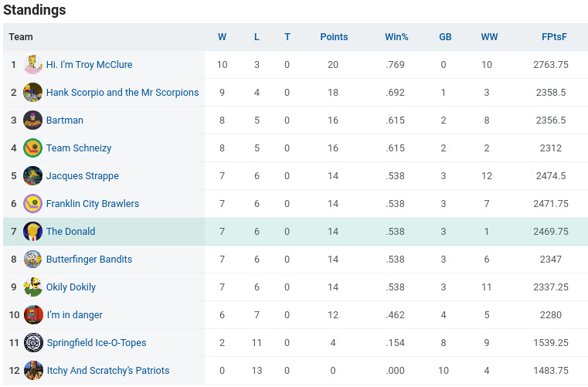Click Okily Dokily team avatar
Viewport: 588px width, 387px height.
(32, 287)
